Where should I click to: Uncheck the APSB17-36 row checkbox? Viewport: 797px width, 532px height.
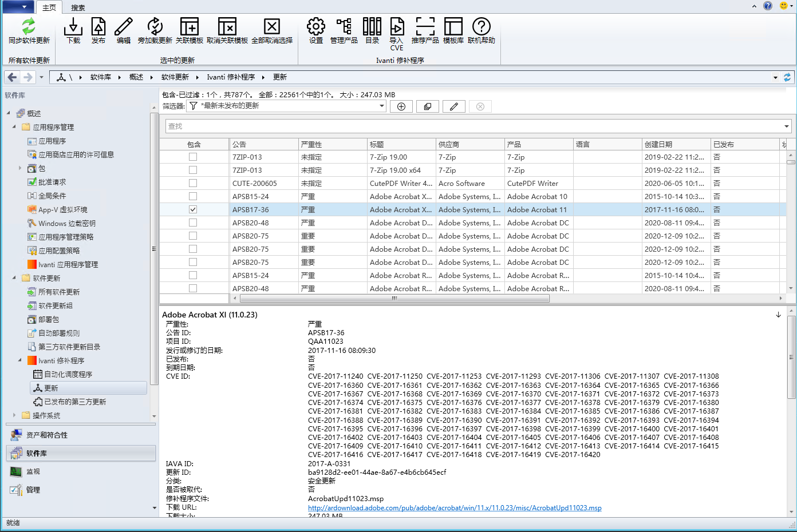tap(193, 209)
